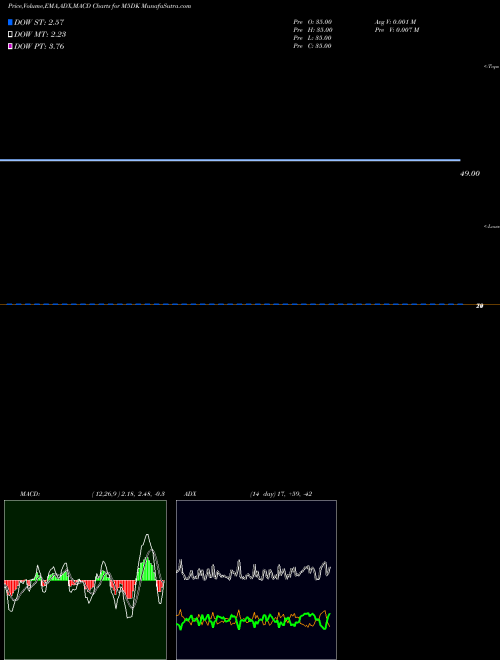Click the 'Pre V: 0.007 M' value

pos(397,30)
